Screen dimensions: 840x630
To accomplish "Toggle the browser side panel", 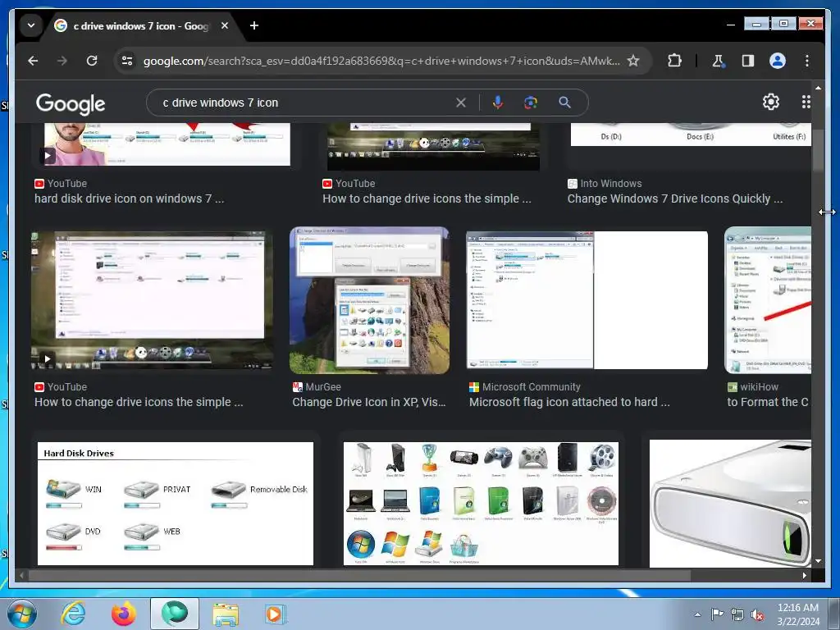I will (748, 61).
